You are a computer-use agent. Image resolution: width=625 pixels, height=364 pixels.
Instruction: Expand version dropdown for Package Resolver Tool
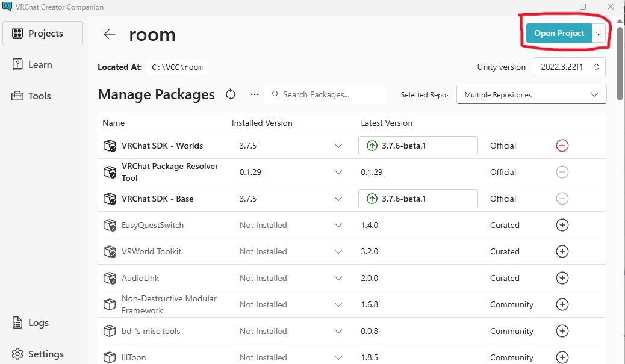[338, 172]
